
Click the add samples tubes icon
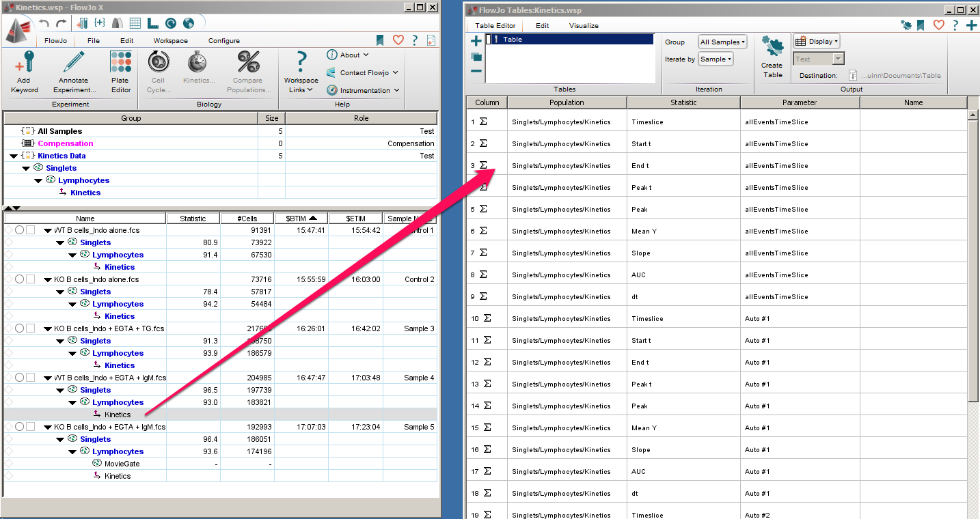[x=83, y=23]
